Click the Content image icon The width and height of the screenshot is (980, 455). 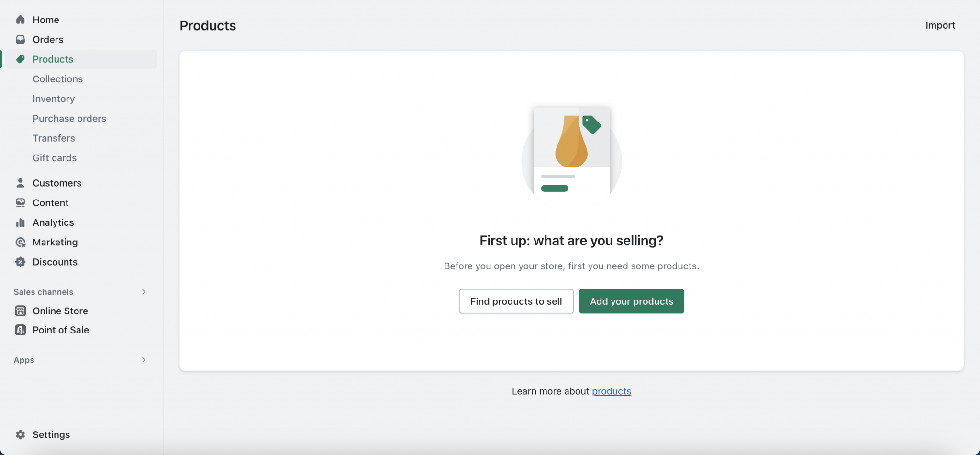coord(20,203)
